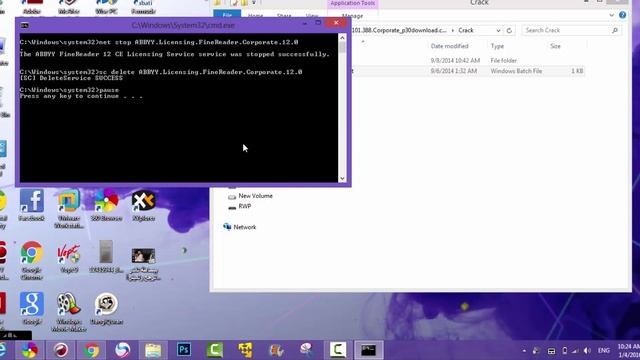Select the File folder row in Explorer
Image resolution: width=640 pixels, height=360 pixels.
point(468,60)
